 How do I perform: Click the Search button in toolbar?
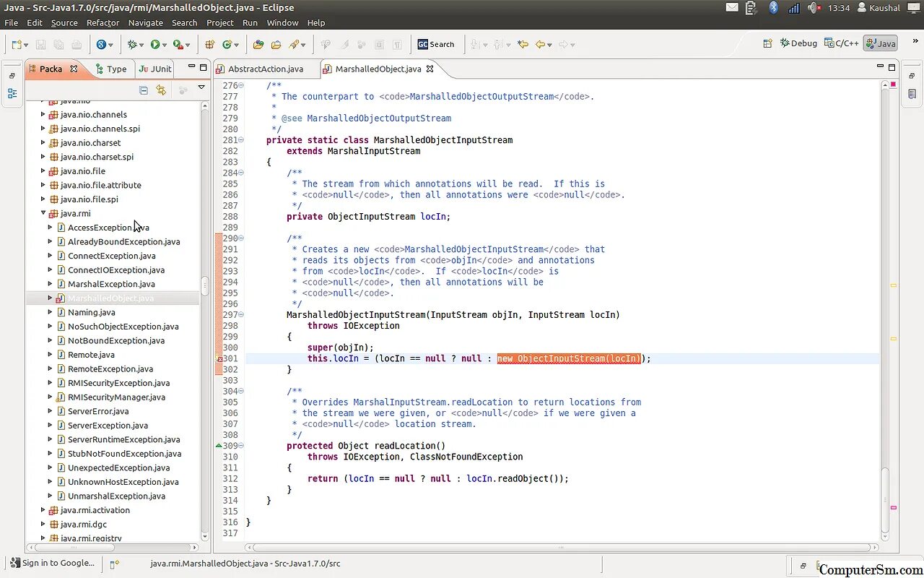coord(436,45)
